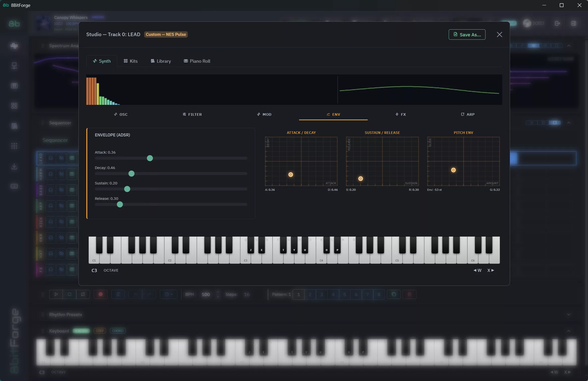Viewport: 588px width, 381px height.
Task: Select the Piano Roll icon in the left sidebar
Action: 14,85
